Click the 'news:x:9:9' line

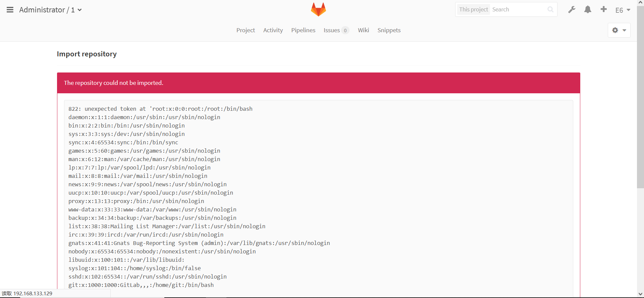[x=148, y=184]
